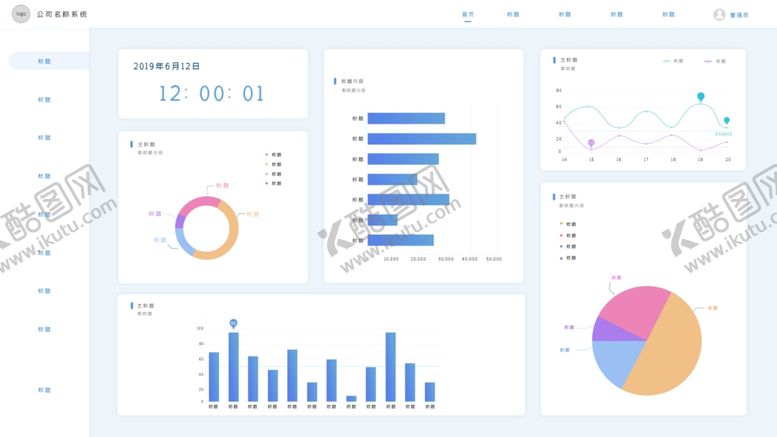Image resolution: width=777 pixels, height=437 pixels.
Task: Click the shortest bar in the vertical bar chart
Action: (351, 398)
